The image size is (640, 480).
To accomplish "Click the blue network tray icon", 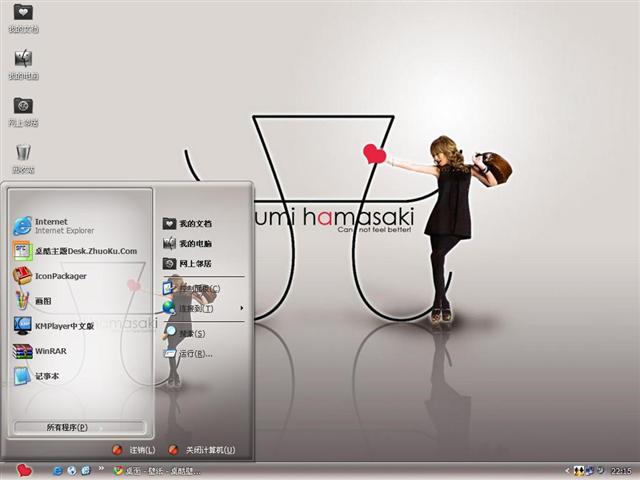I will pos(589,471).
